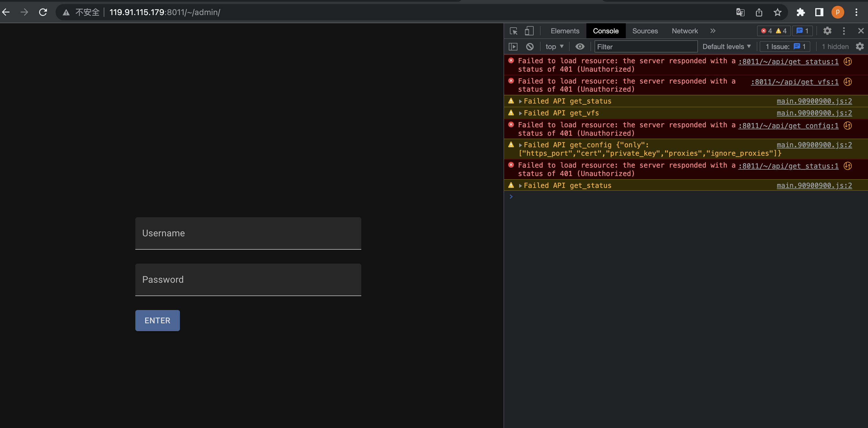Bookmark this page with the star
This screenshot has height=428, width=868.
click(778, 12)
